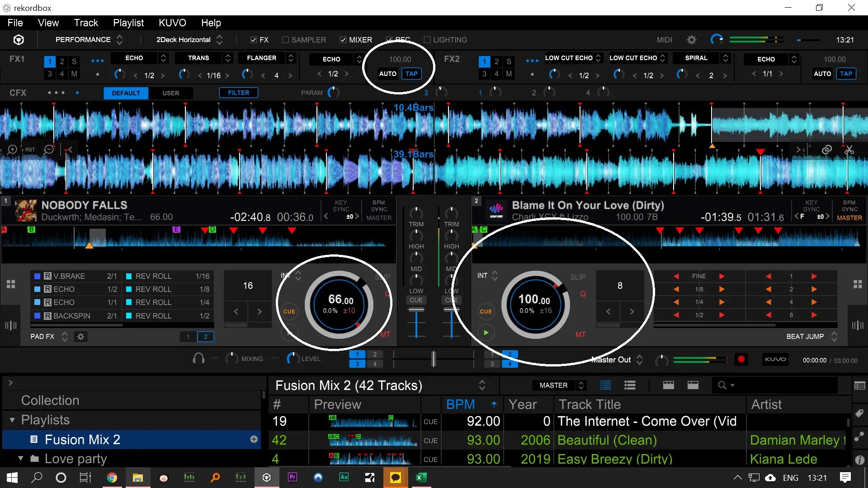
Task: Click the CUE button on deck 2
Action: pyautogui.click(x=486, y=311)
